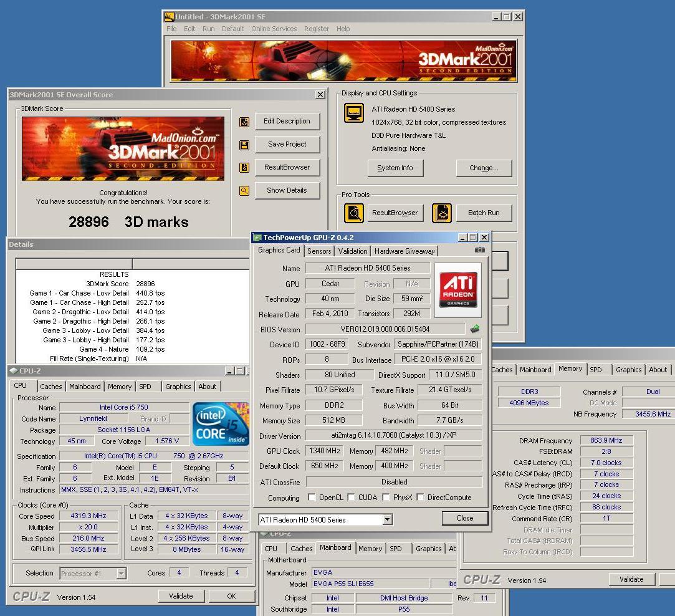Click the GPU-Z title bar icon
675x616 pixels.
(257, 238)
